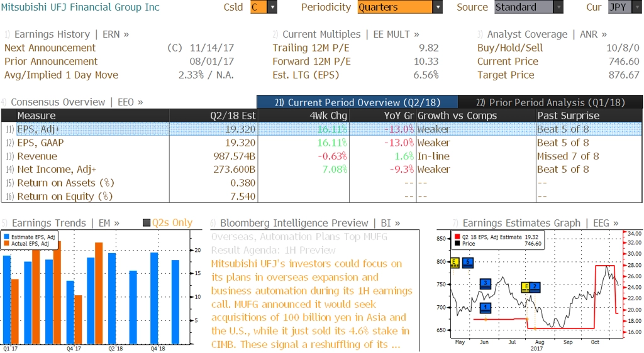The width and height of the screenshot is (644, 353).
Task: Click the blue marker 5 on estimates graph
Action: click(x=468, y=263)
